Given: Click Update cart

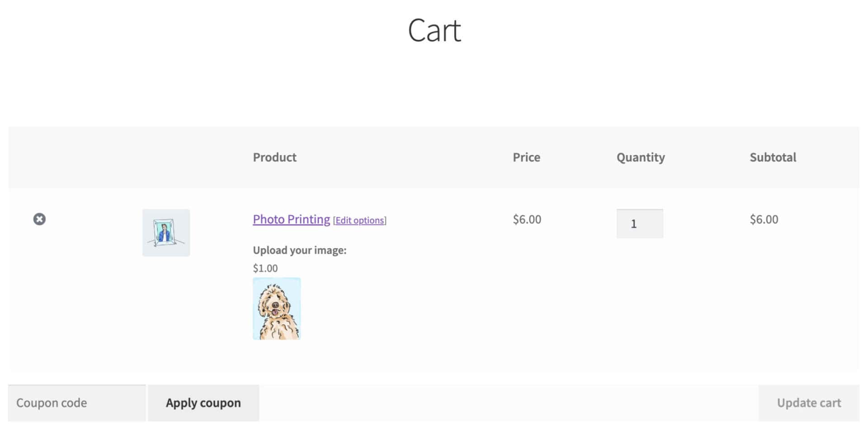Looking at the screenshot, I should (x=808, y=403).
